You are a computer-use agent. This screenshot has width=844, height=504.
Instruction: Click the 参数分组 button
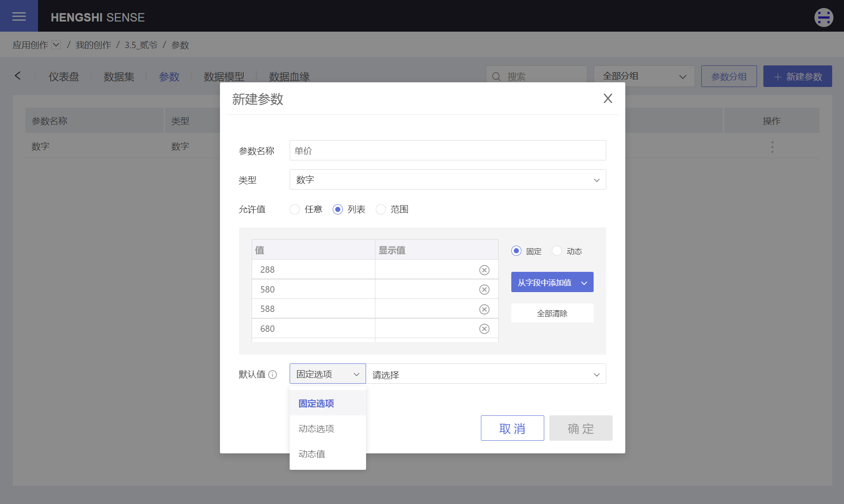click(x=729, y=76)
